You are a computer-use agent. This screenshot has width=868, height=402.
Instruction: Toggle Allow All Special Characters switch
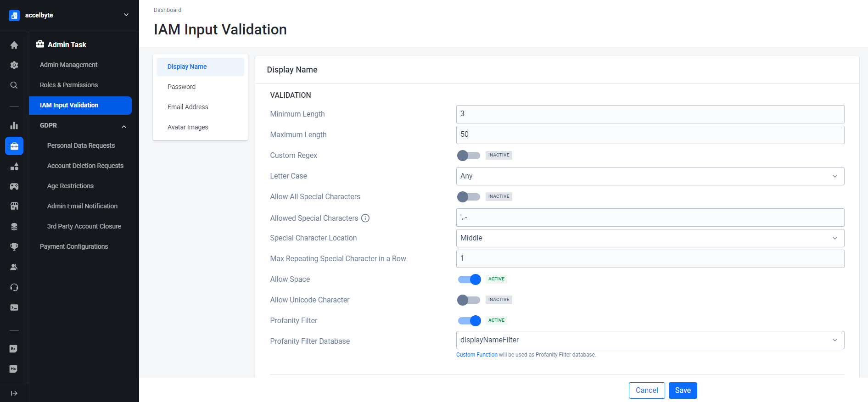(469, 197)
